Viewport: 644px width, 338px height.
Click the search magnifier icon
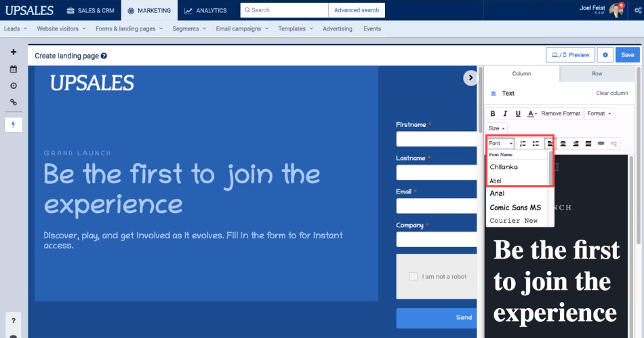click(x=247, y=10)
